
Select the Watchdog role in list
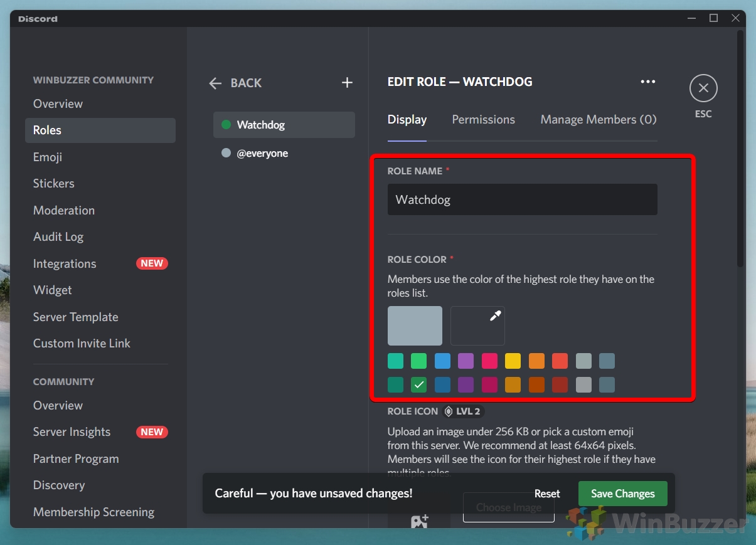click(284, 125)
